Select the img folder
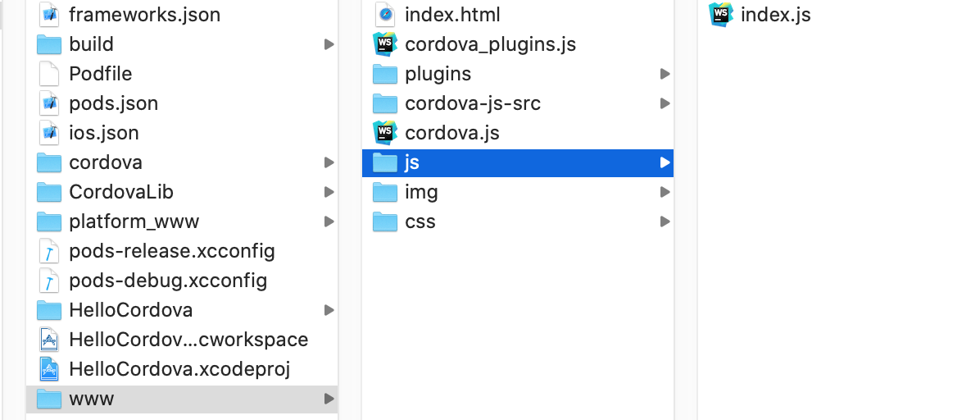 pos(421,192)
